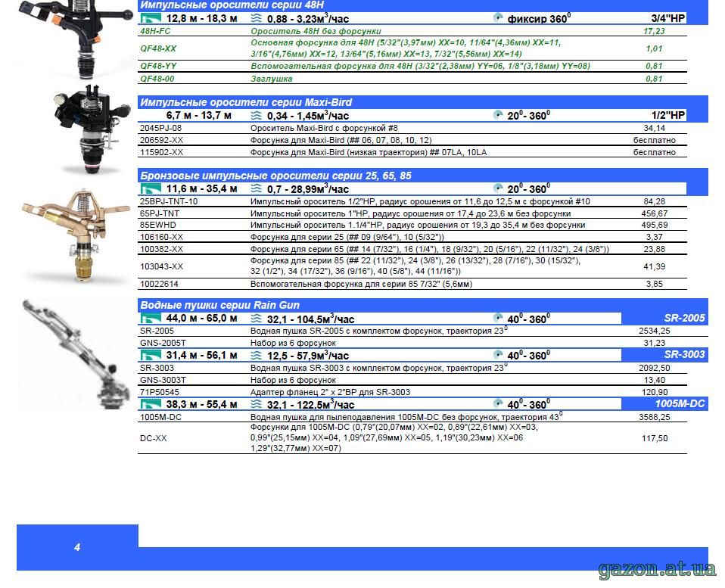Click the product code GNS-2005T
This screenshot has height=588, width=725.
163,343
